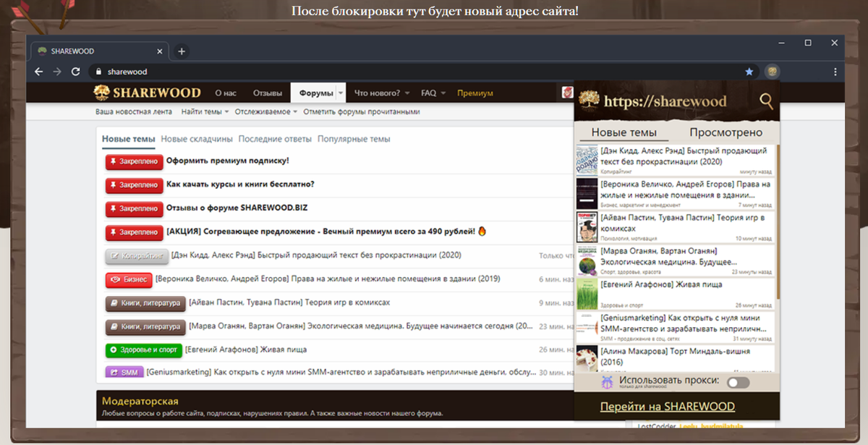Select the Новые темы tab on the forum page
This screenshot has height=445, width=868.
(129, 139)
